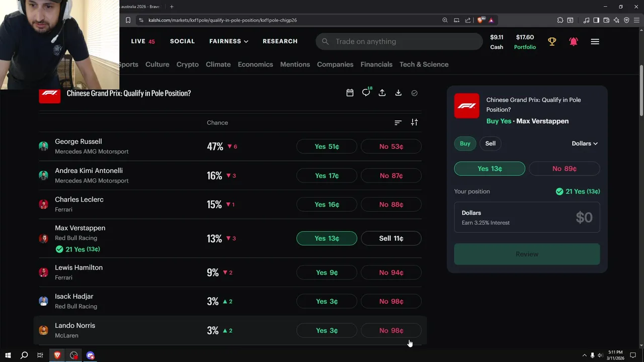The image size is (644, 362).
Task: Click the Brave Shields lion icon in address bar
Action: tap(480, 20)
